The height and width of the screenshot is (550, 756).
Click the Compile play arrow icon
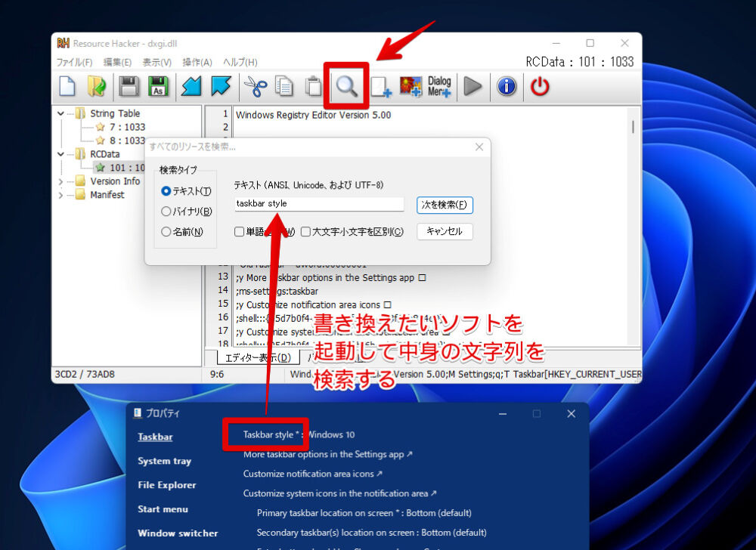pyautogui.click(x=472, y=87)
